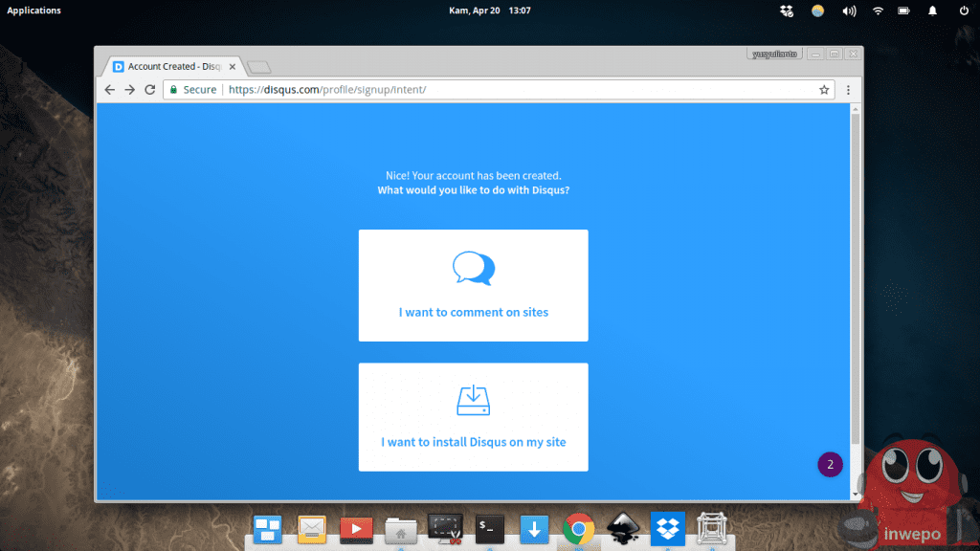This screenshot has width=980, height=551.
Task: Bookmark this page with the star icon
Action: click(824, 89)
